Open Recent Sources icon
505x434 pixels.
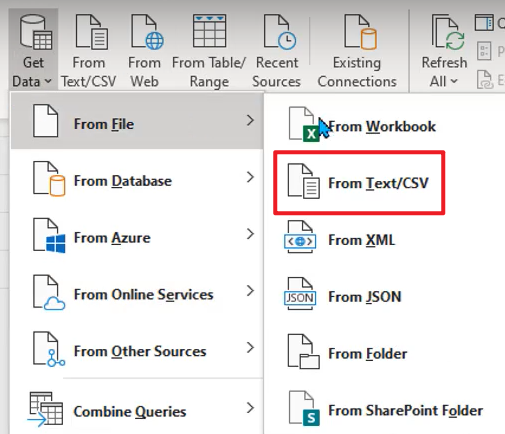[x=279, y=32]
